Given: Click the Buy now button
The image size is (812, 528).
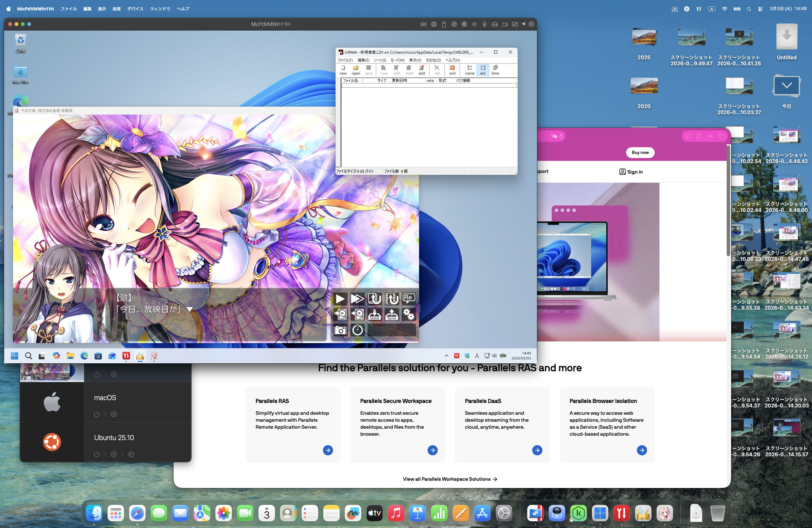Looking at the screenshot, I should click(x=640, y=152).
